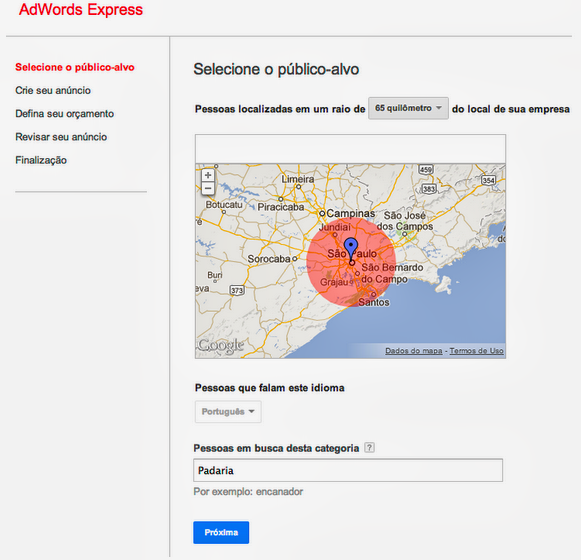
Task: Zoom out on the map
Action: pos(208,188)
